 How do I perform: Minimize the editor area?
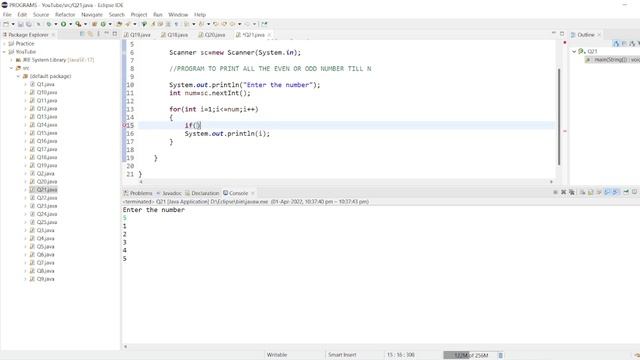click(554, 33)
